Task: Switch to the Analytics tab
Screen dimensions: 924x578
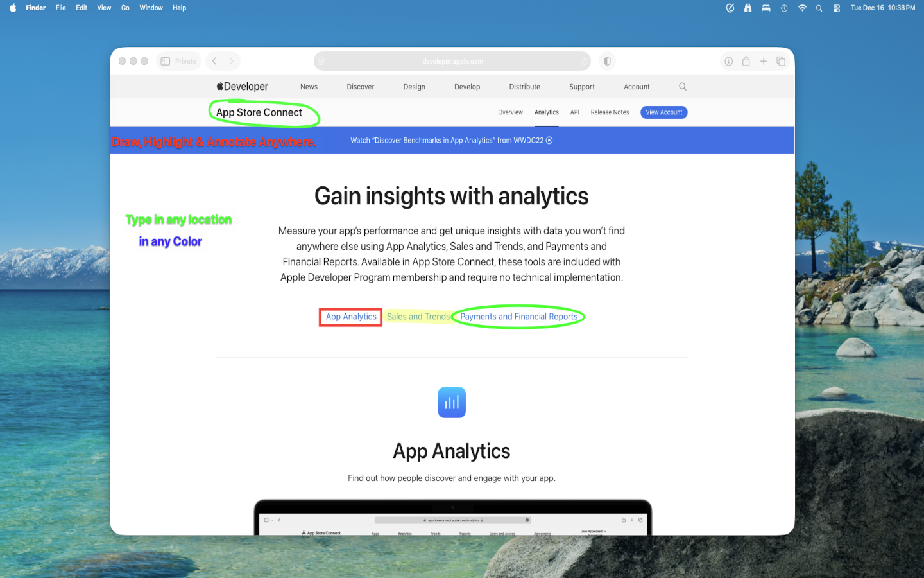Action: (547, 112)
